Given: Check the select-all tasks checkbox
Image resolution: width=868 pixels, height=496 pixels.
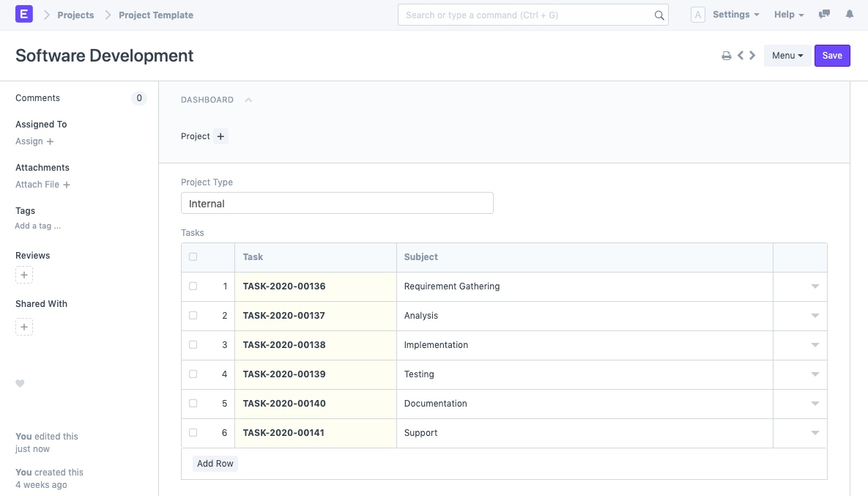Looking at the screenshot, I should pyautogui.click(x=193, y=256).
